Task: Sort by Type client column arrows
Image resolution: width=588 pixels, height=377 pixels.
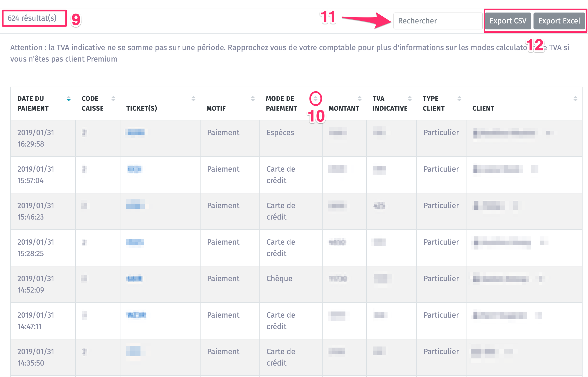Action: coord(459,99)
